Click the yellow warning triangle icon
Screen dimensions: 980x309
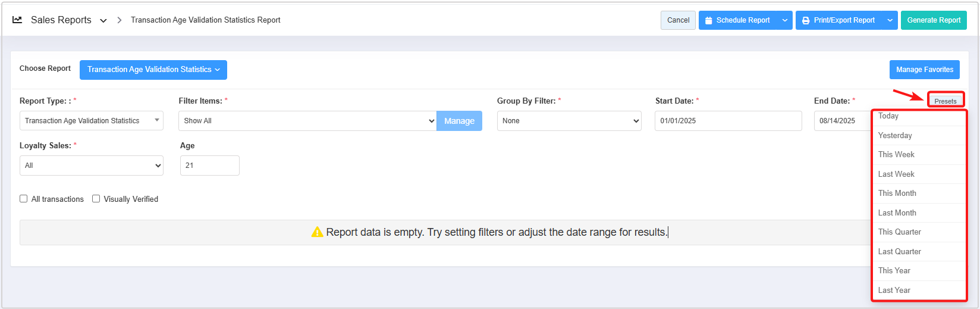coord(317,232)
